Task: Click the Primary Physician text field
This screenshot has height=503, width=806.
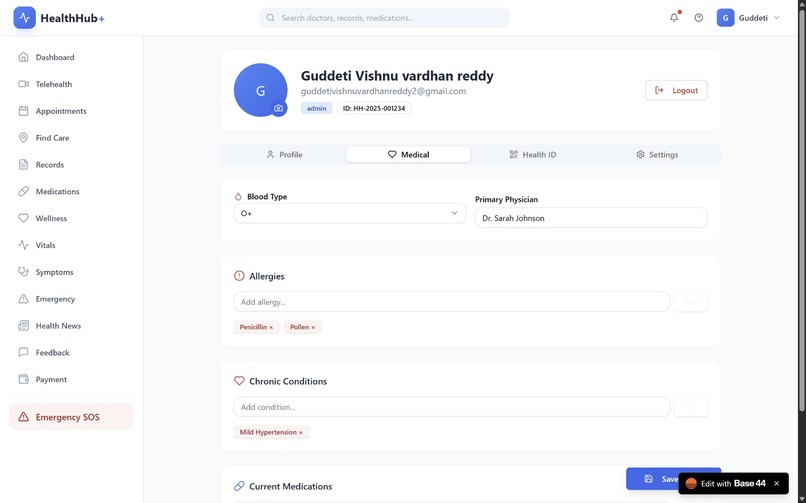Action: (591, 218)
